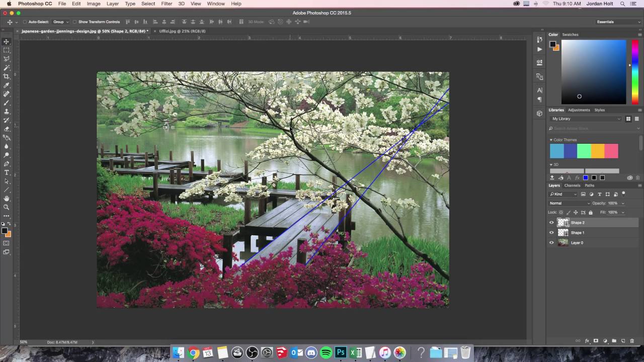Select the Lasso tool

(x=7, y=59)
